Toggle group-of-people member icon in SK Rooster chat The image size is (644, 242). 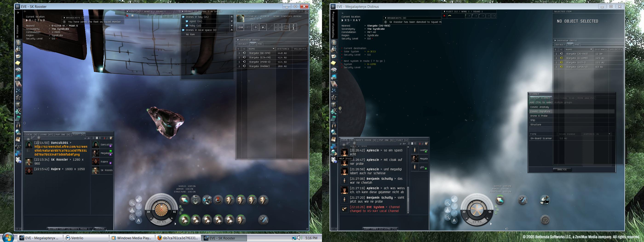click(x=111, y=138)
